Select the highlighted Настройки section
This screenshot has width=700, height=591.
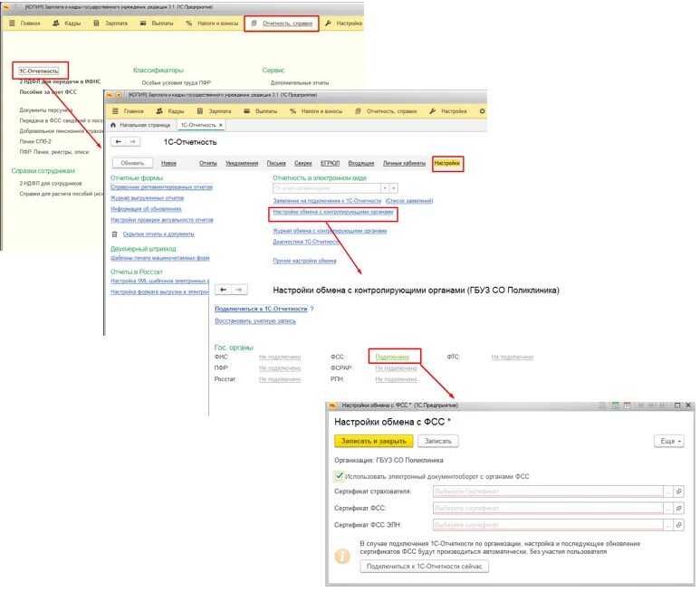point(446,163)
